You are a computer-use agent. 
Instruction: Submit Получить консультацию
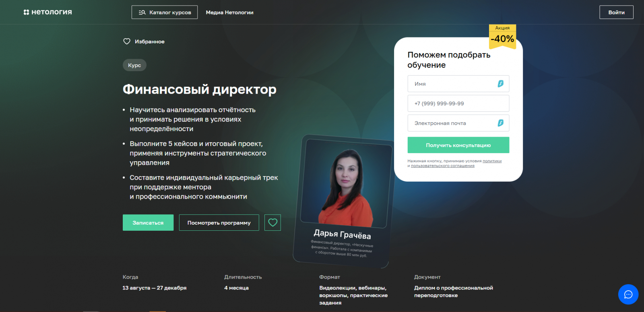[x=458, y=145]
